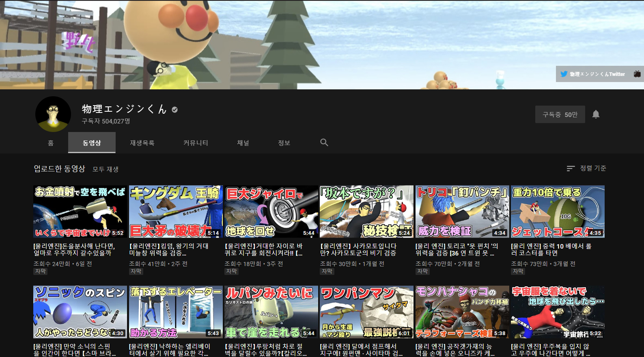The width and height of the screenshot is (644, 357).
Task: Open the falling elevator thumbnail, 5:43
Action: pyautogui.click(x=176, y=312)
